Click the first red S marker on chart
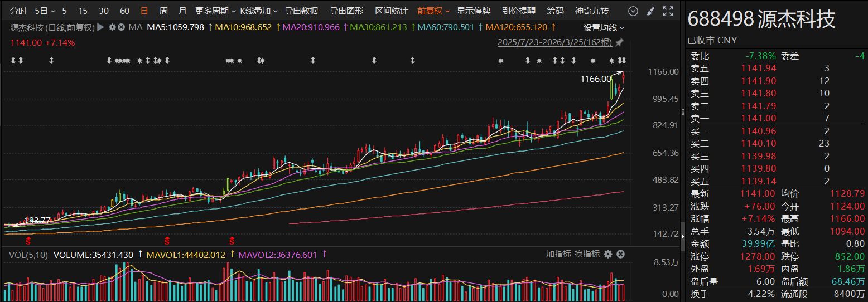Screen dimensions: 868x302 pos(28,240)
